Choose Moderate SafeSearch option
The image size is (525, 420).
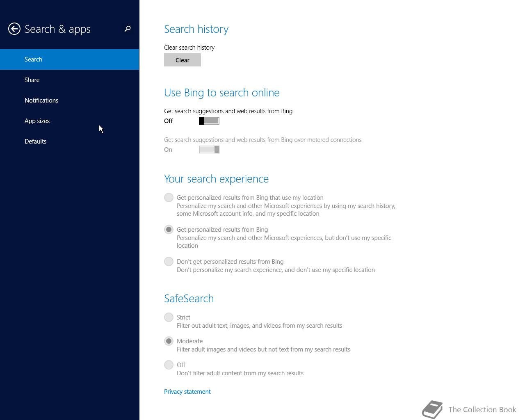(169, 341)
